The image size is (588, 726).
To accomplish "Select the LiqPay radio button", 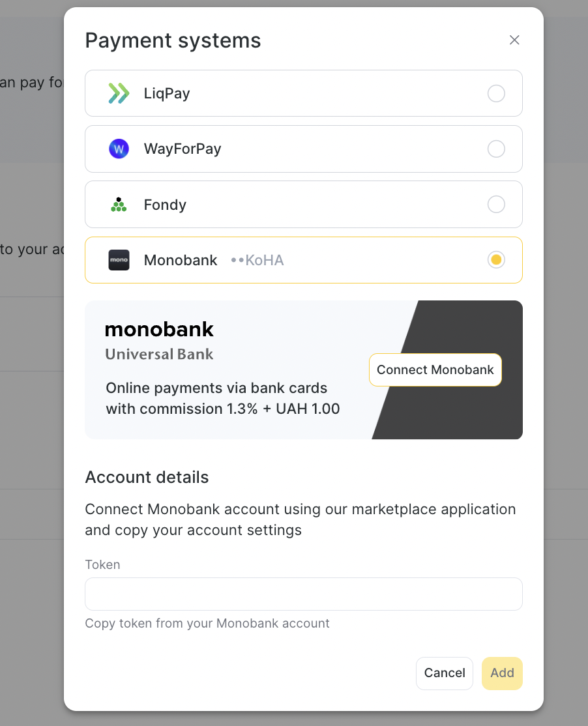I will click(496, 94).
